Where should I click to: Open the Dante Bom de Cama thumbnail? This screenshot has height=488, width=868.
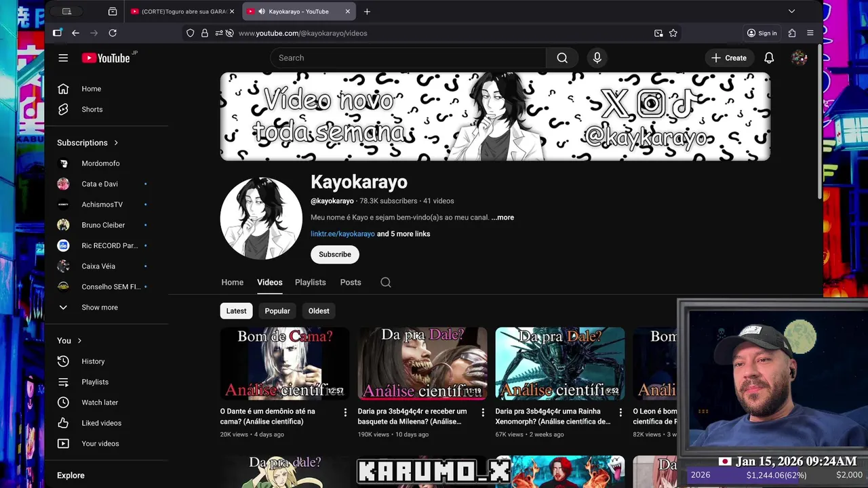coord(285,363)
